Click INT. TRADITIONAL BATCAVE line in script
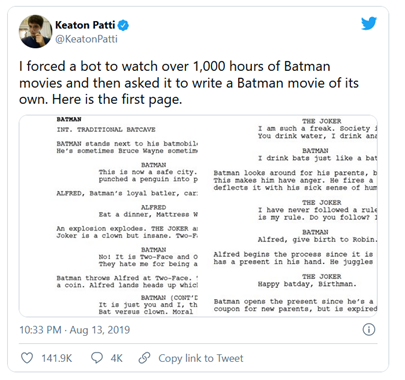The height and width of the screenshot is (380, 405). pyautogui.click(x=106, y=130)
